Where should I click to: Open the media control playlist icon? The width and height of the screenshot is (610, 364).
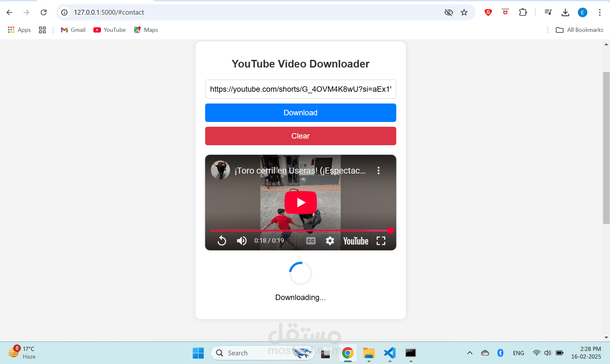tap(548, 12)
